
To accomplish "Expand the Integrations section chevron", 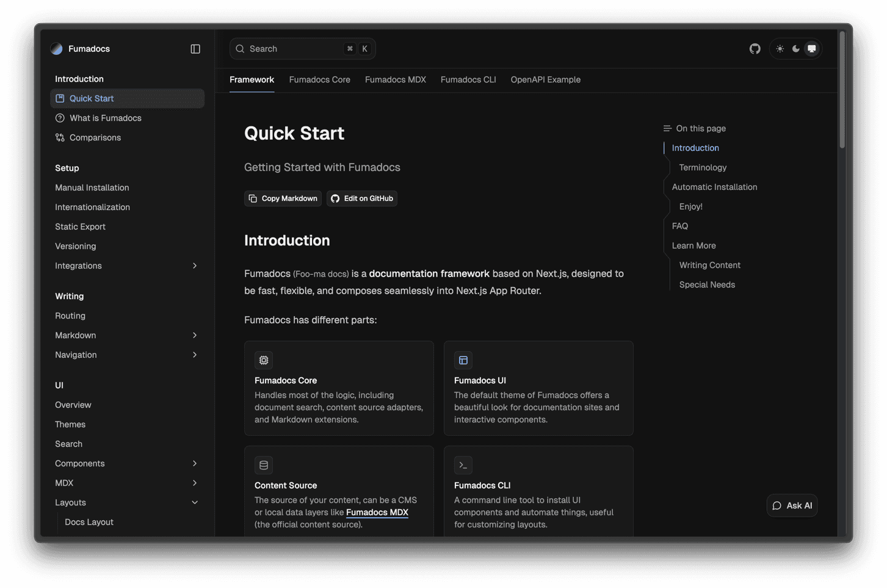I will (x=195, y=266).
